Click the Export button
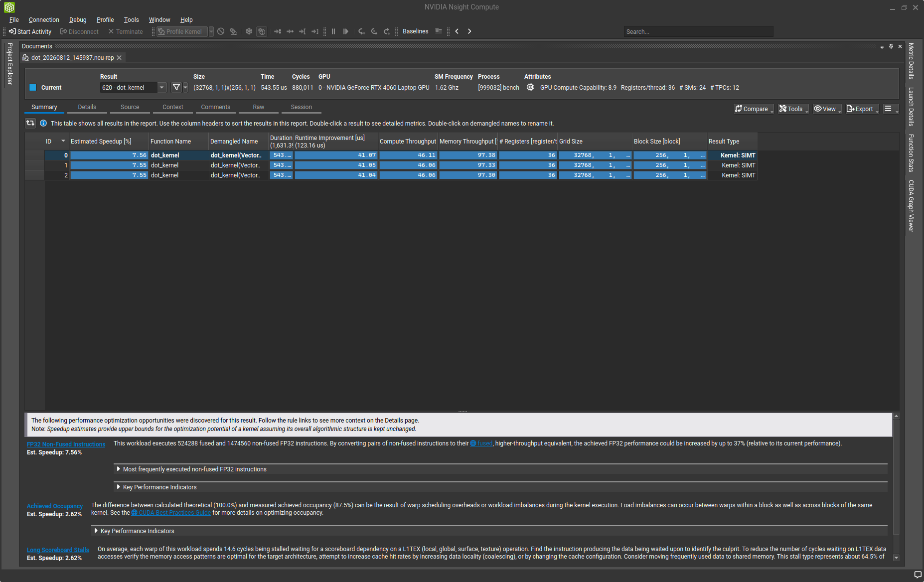Viewport: 924px width, 582px height. 862,109
